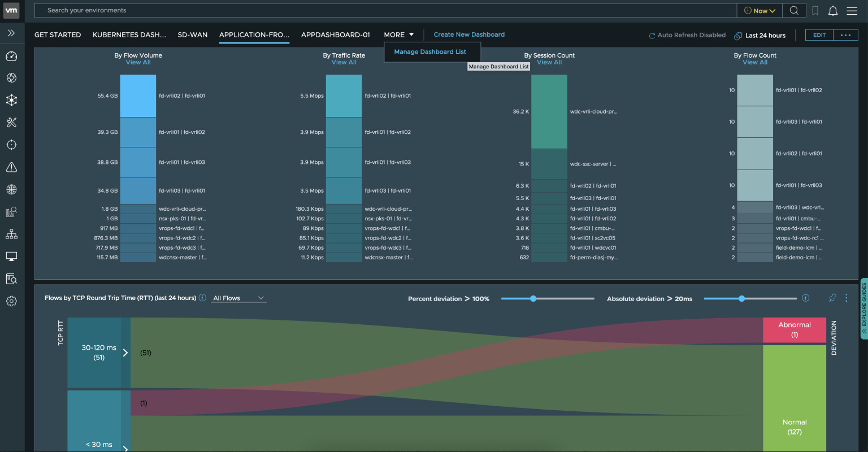
Task: Click the EDIT button
Action: point(819,35)
